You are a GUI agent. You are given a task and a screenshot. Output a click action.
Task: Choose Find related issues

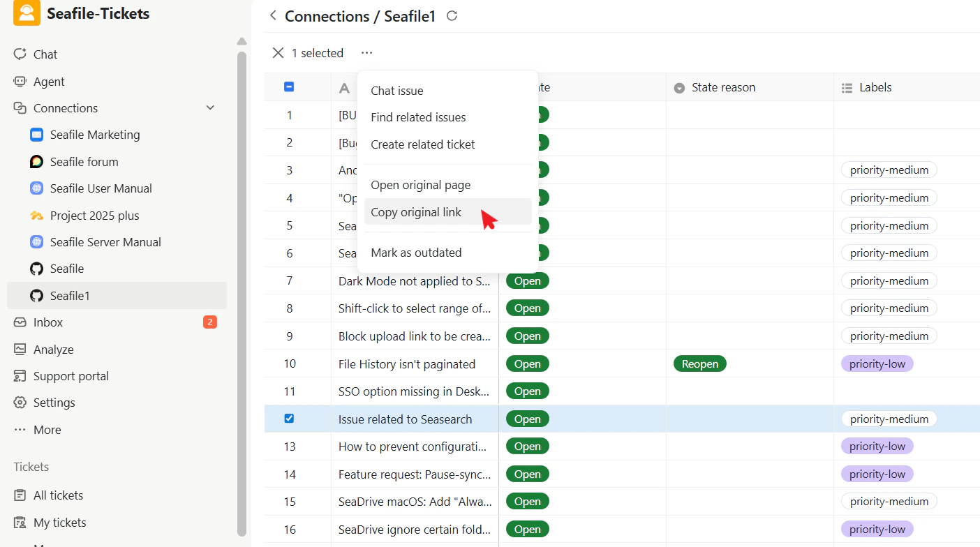(x=447, y=117)
